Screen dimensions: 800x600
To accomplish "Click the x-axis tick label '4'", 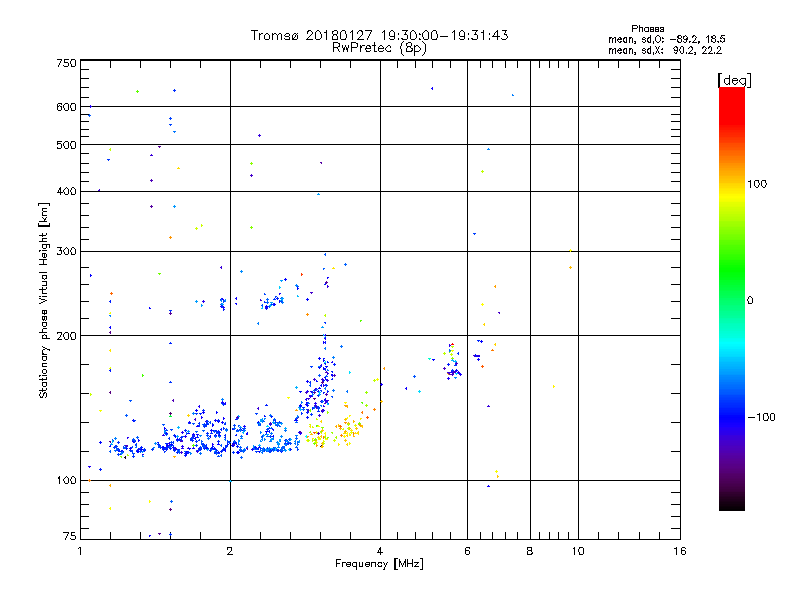I will click(x=380, y=551).
